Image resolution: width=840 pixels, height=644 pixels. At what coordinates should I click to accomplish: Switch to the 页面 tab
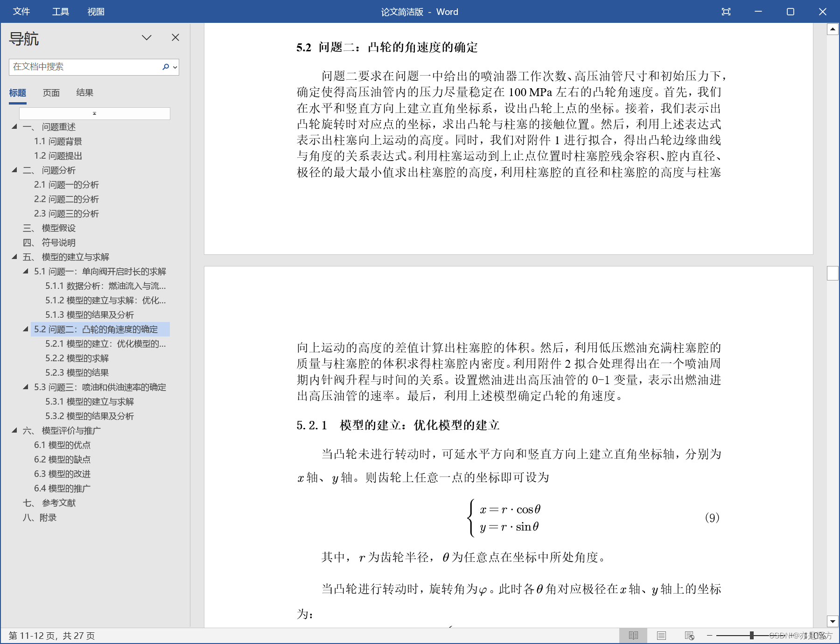pyautogui.click(x=51, y=93)
